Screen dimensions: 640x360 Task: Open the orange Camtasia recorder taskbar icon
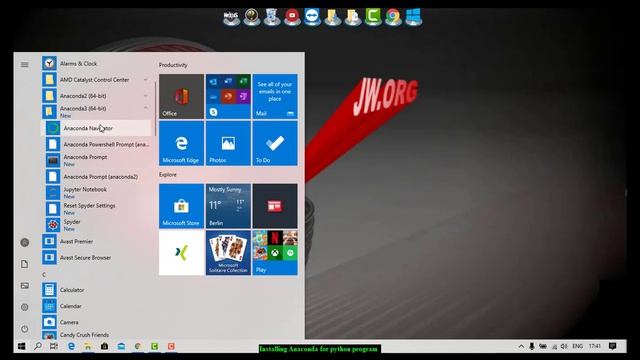(171, 346)
